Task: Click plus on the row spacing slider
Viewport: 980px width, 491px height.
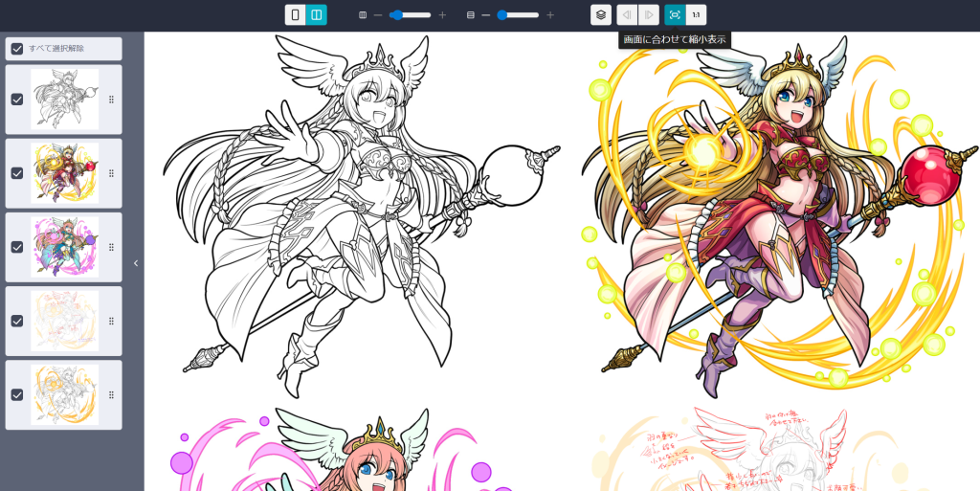Action: 550,15
